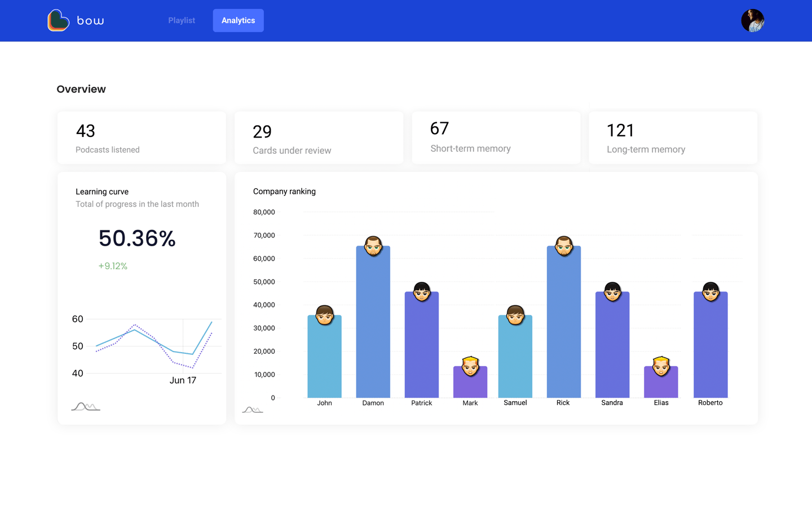The height and width of the screenshot is (520, 812).
Task: Click John's avatar on the bar chart
Action: tap(324, 315)
